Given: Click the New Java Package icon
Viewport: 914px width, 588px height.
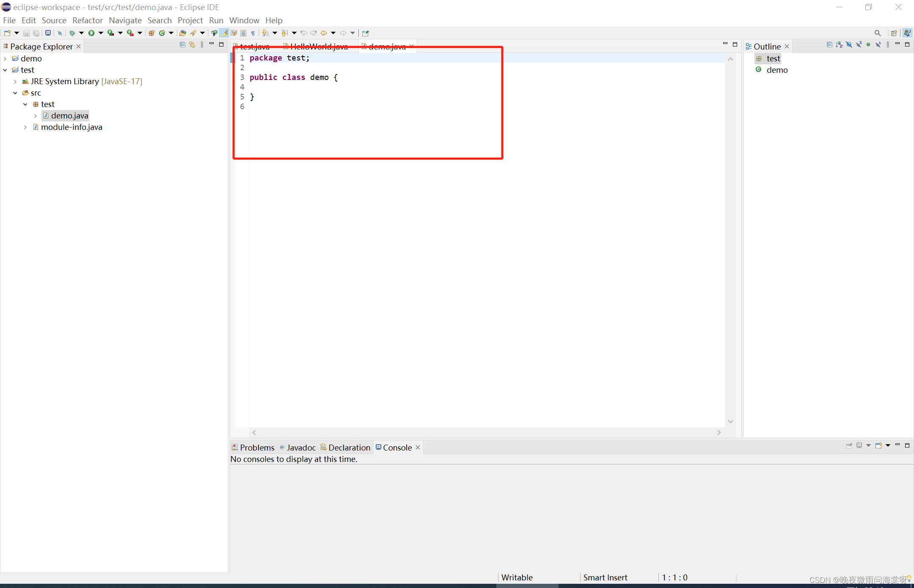Looking at the screenshot, I should 151,33.
